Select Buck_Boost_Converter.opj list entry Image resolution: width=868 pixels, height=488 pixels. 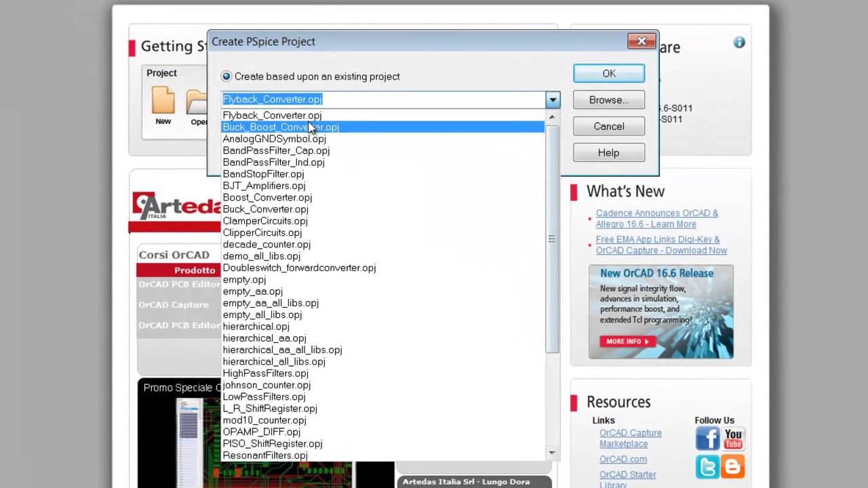[383, 127]
